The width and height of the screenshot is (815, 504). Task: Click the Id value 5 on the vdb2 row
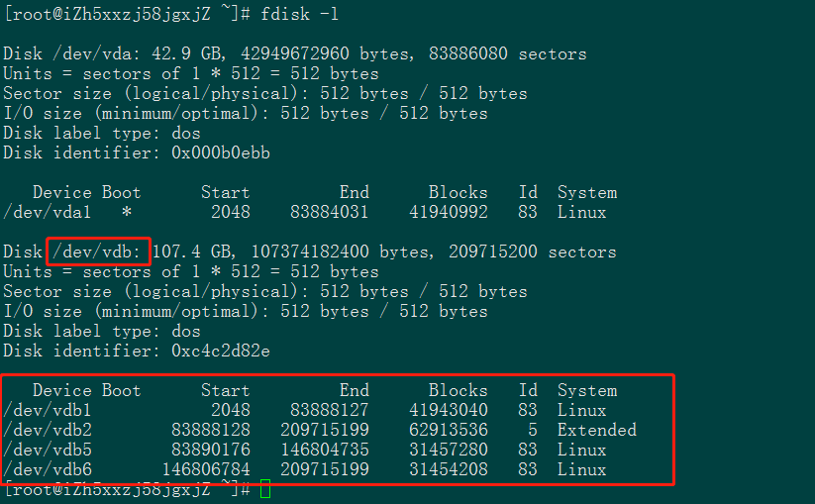[533, 430]
